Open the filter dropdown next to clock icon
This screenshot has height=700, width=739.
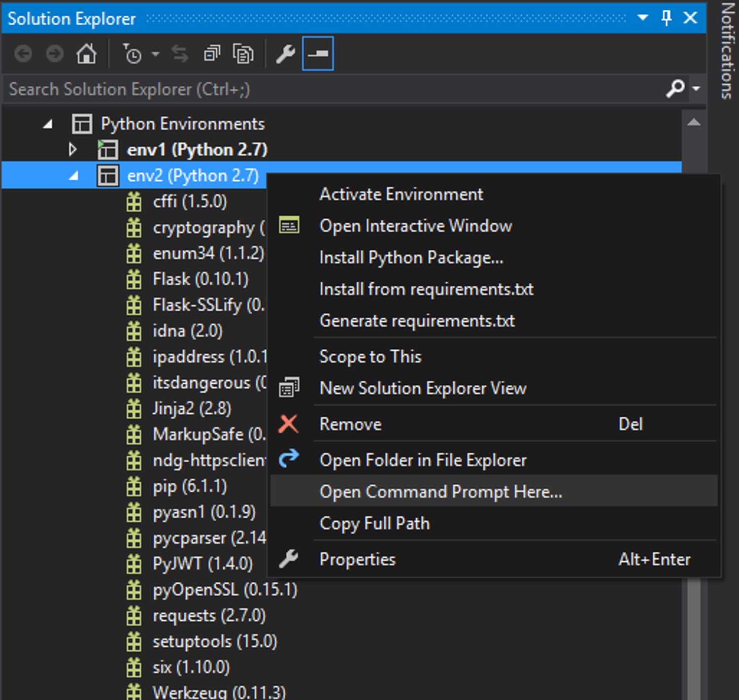[156, 53]
